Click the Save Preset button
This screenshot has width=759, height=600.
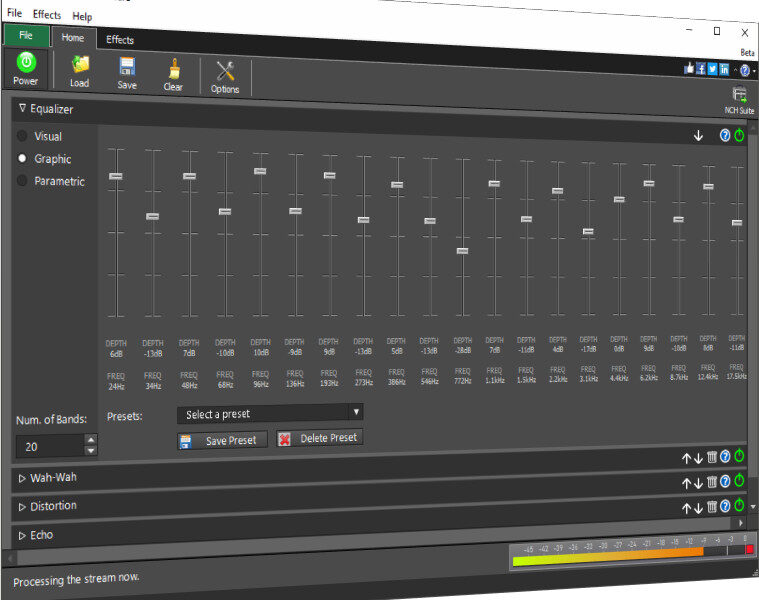pos(222,440)
